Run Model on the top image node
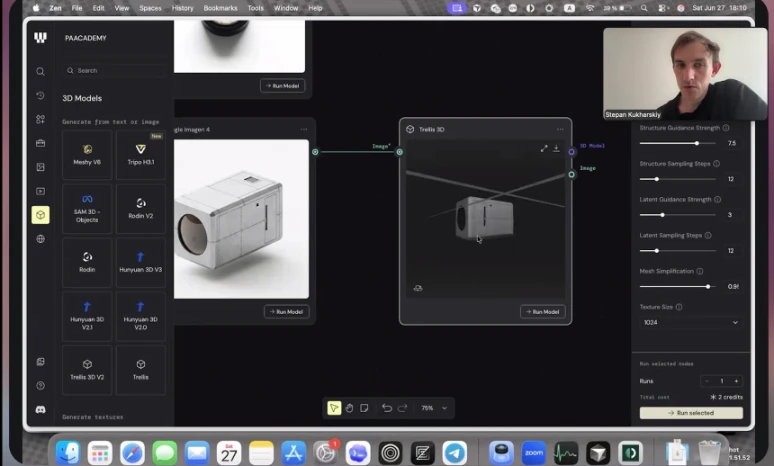The width and height of the screenshot is (774, 466). click(282, 86)
